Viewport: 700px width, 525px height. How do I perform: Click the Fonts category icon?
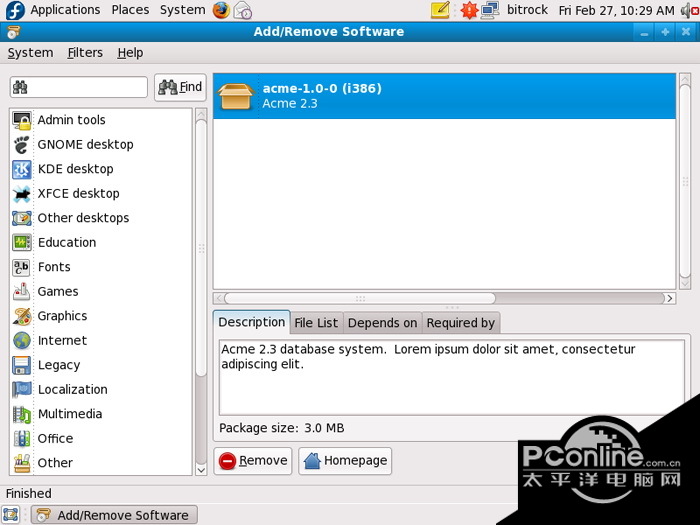21,267
